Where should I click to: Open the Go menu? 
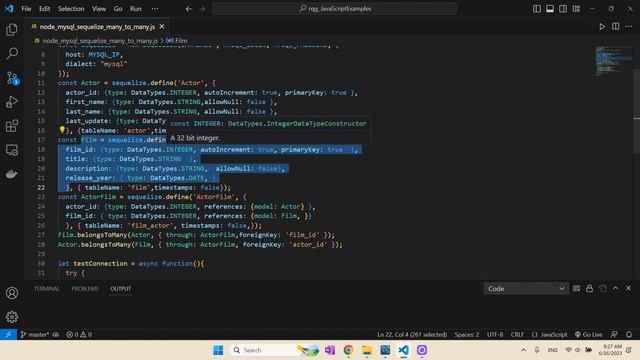click(118, 9)
